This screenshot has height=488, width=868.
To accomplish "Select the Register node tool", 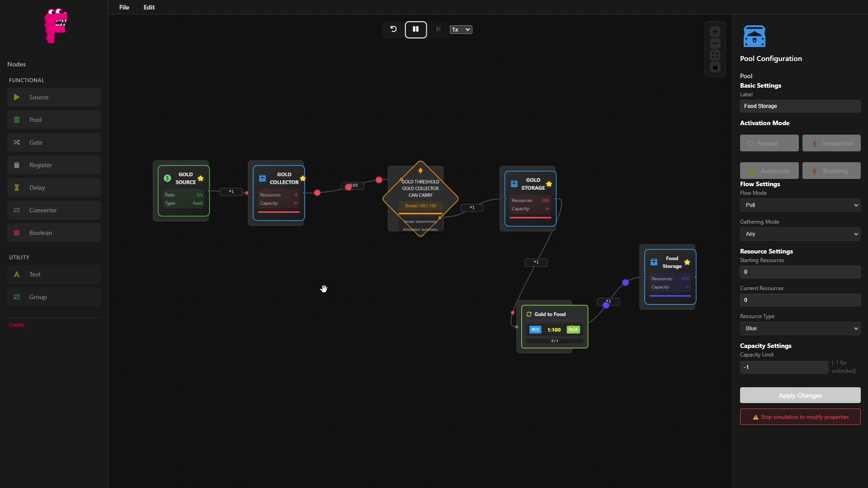I will point(54,164).
